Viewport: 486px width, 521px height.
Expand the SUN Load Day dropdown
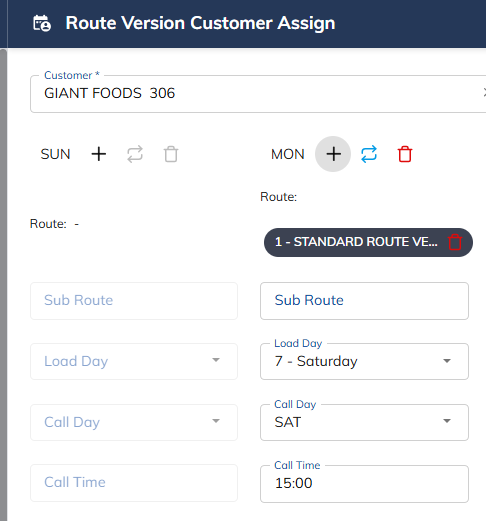tap(134, 361)
